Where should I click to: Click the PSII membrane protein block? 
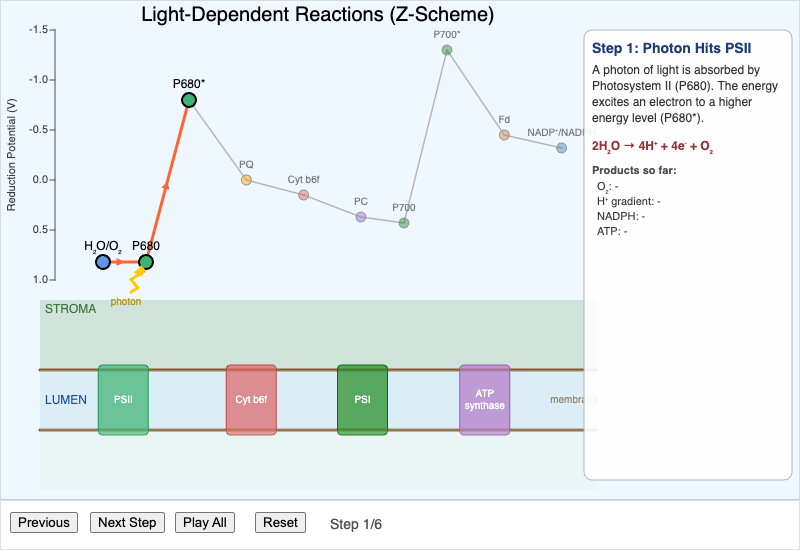tap(123, 400)
